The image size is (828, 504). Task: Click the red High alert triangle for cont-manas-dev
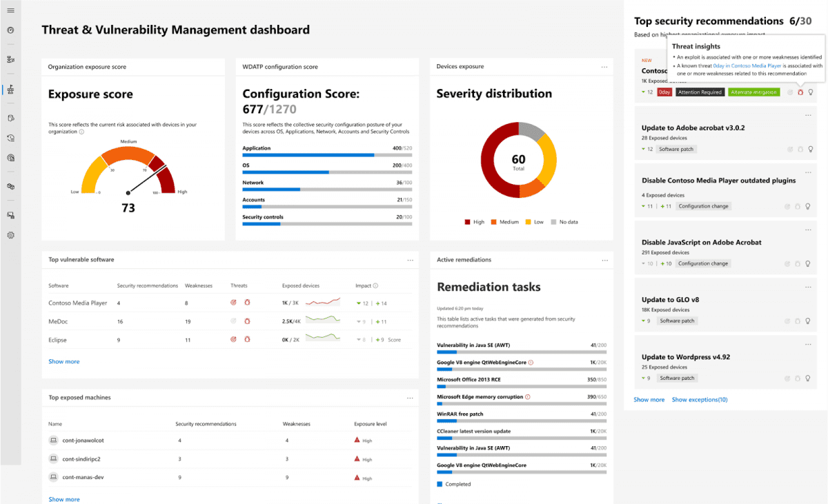pyautogui.click(x=357, y=477)
